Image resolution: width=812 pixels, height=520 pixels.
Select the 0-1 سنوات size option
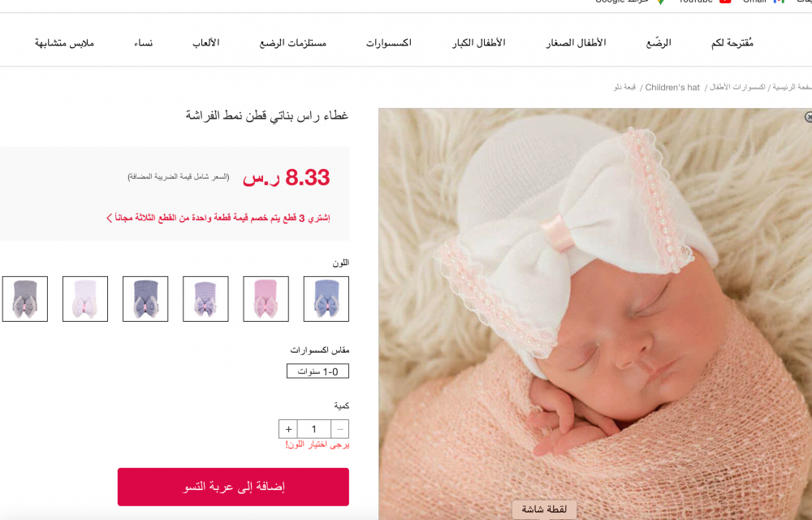tap(318, 371)
